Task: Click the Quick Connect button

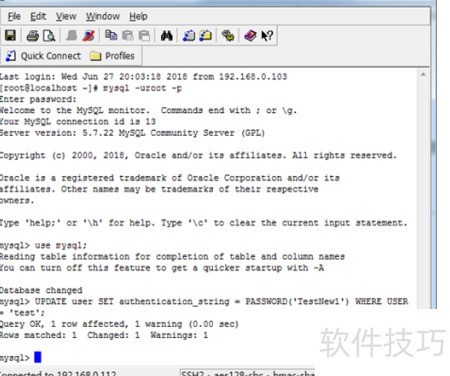Action: click(44, 56)
